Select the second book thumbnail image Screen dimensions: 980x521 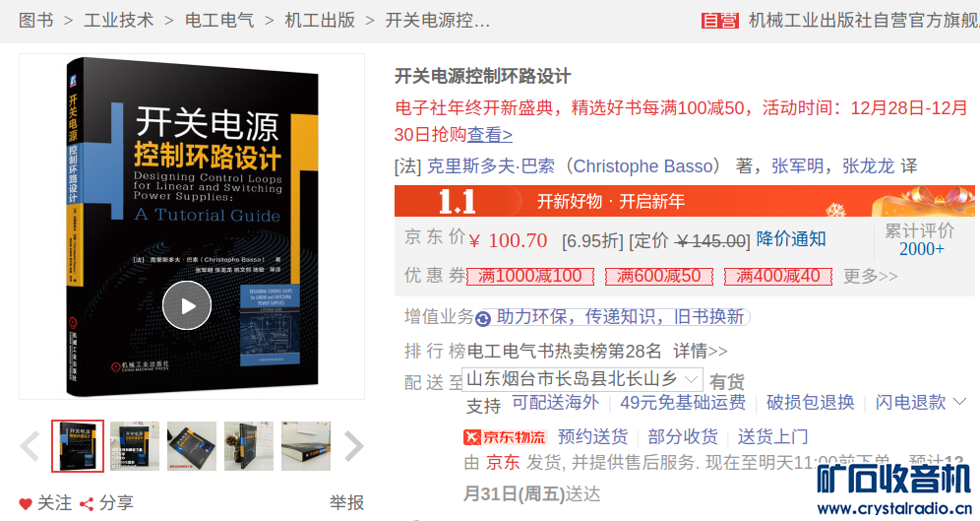135,446
